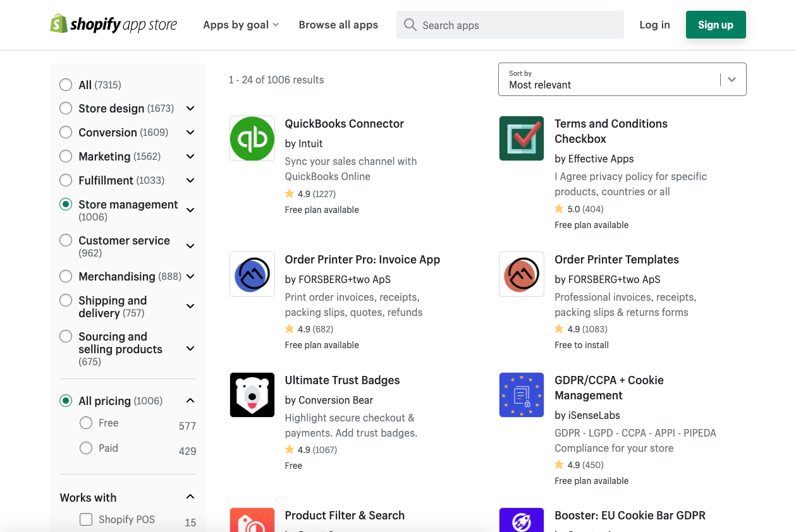Select the Paid pricing radio button
This screenshot has height=532, width=796.
tap(86, 448)
